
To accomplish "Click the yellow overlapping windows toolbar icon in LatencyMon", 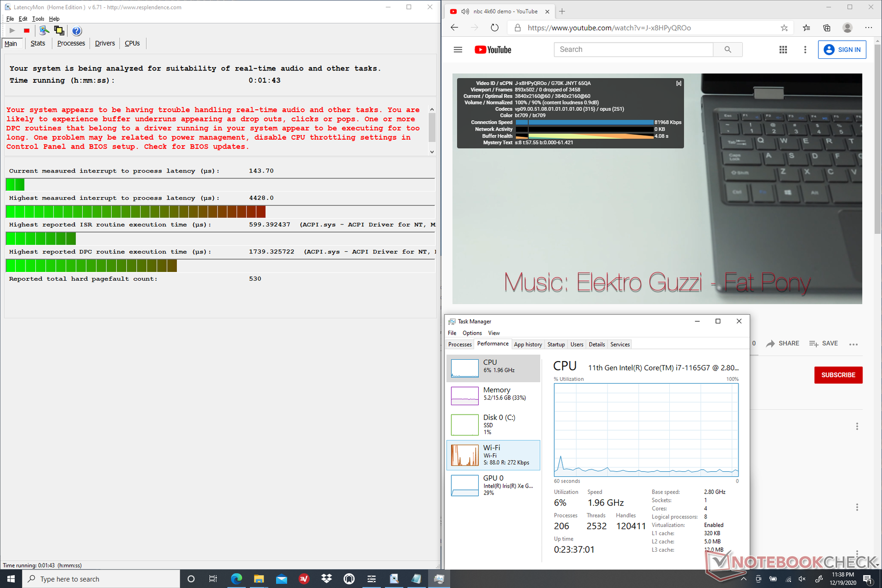I will [x=59, y=31].
